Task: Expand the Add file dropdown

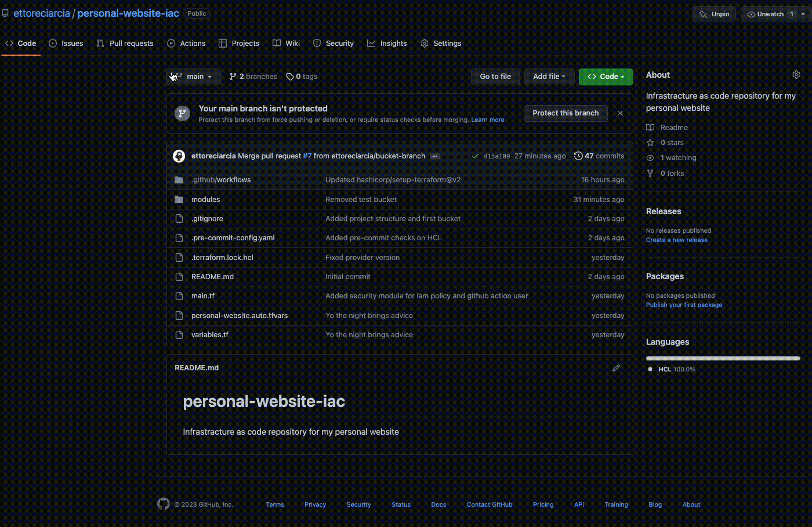Action: click(x=549, y=77)
